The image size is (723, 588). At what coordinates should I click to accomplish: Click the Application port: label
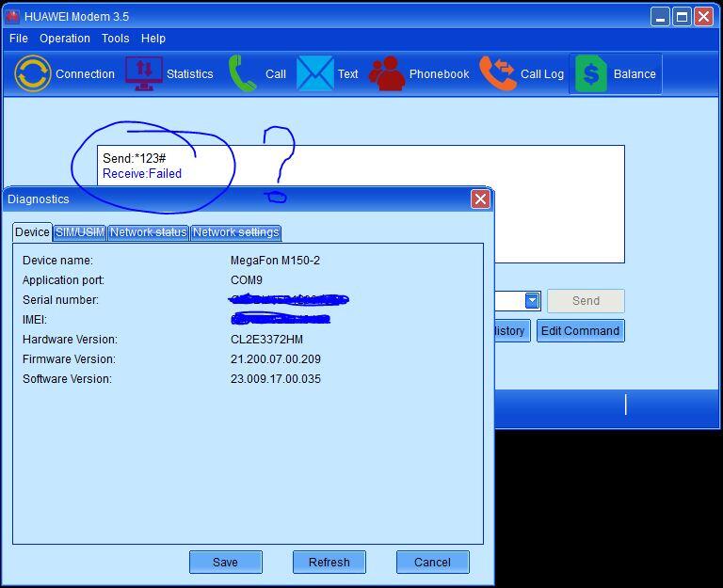(63, 280)
